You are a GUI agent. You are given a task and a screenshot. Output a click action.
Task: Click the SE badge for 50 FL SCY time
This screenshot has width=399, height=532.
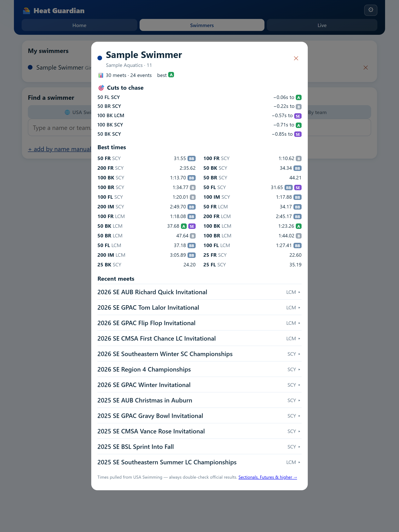[x=298, y=188]
